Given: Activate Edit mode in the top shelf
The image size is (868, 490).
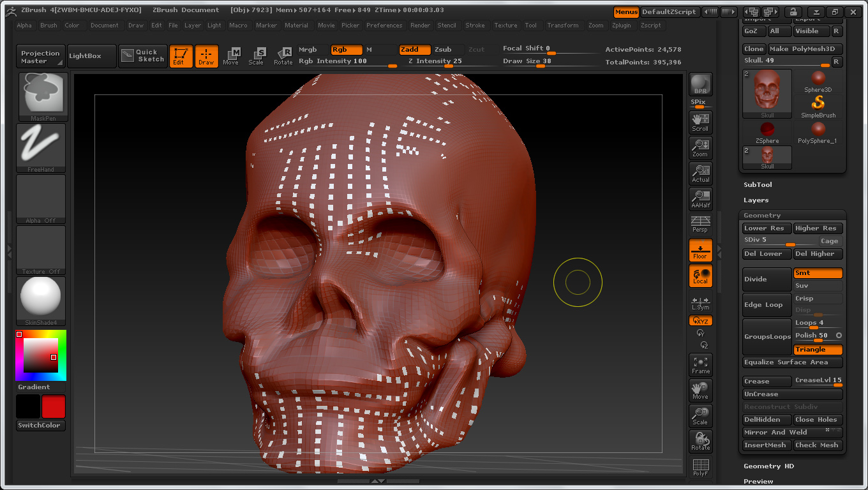Looking at the screenshot, I should click(x=181, y=56).
